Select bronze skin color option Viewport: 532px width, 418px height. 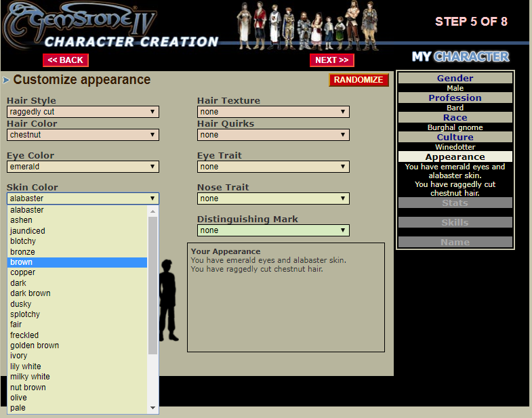pos(77,252)
